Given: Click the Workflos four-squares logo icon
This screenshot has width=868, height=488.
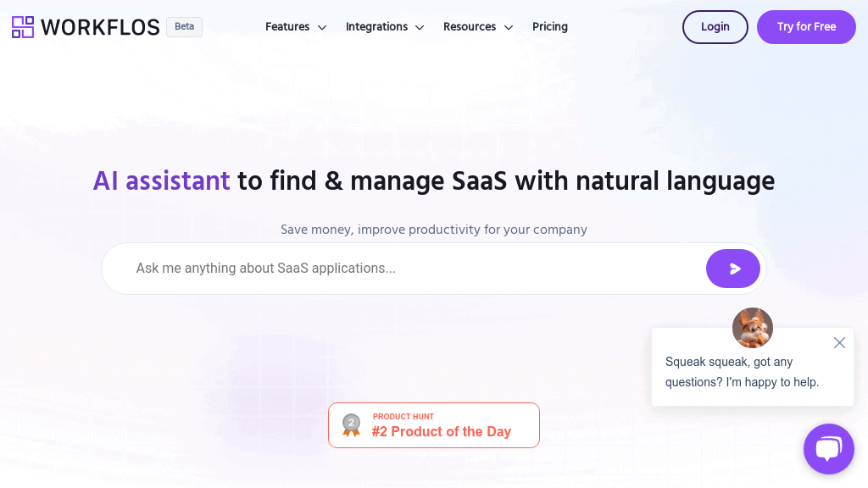Looking at the screenshot, I should coord(23,26).
